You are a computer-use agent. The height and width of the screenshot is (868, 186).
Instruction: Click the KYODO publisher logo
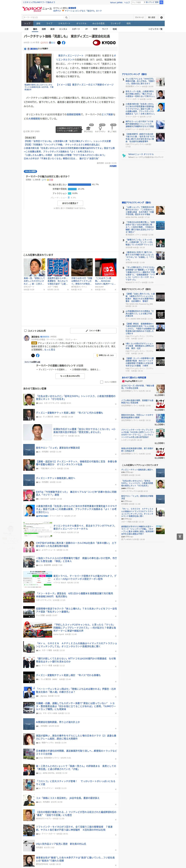[x=104, y=43]
